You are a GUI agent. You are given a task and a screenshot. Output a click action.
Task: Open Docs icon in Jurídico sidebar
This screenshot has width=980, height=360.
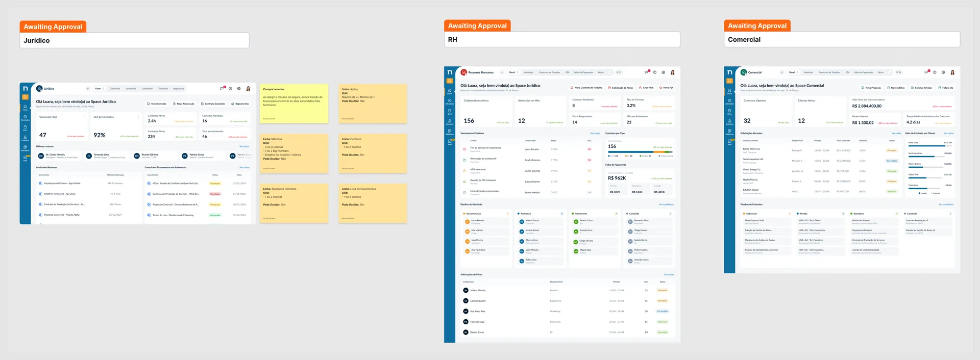[25, 127]
